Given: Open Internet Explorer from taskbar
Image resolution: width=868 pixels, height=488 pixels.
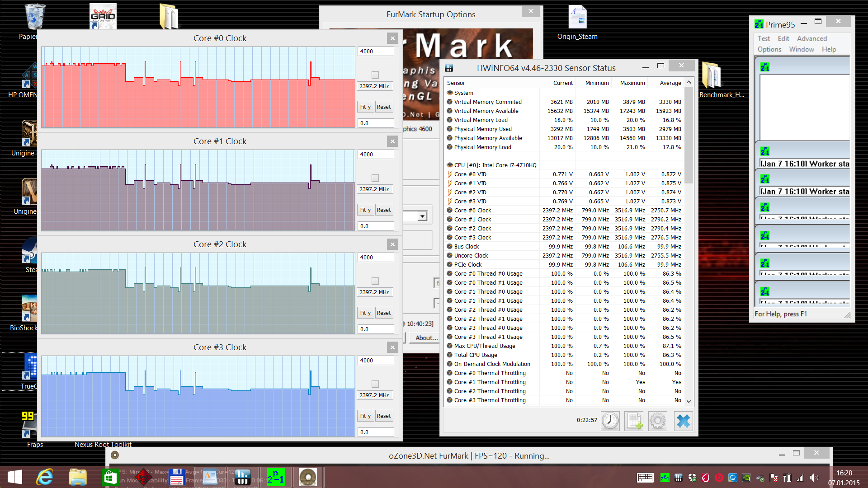Looking at the screenshot, I should (x=45, y=477).
